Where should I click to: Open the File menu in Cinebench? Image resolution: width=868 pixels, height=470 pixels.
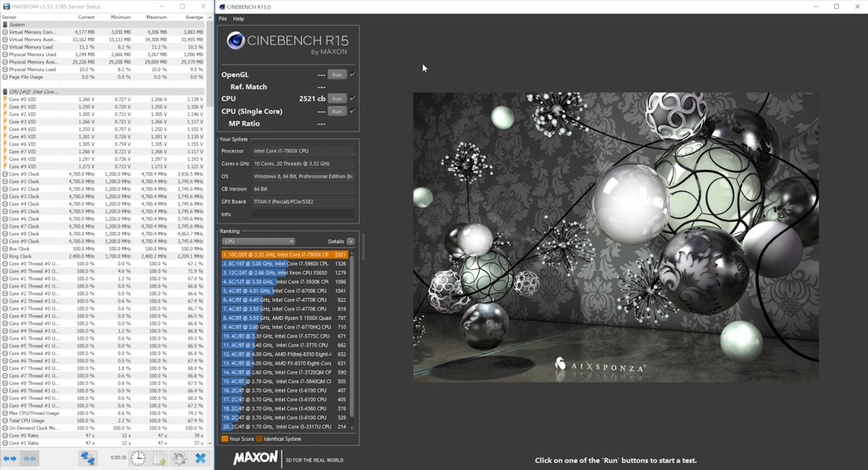click(223, 19)
